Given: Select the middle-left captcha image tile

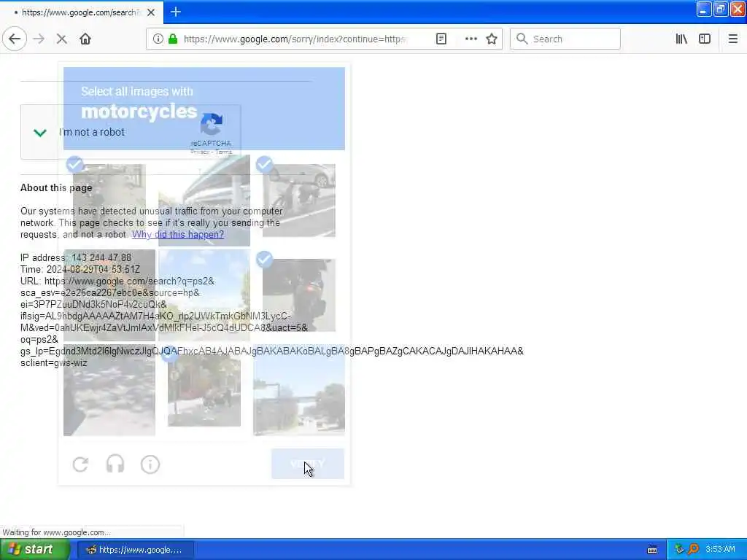Looking at the screenshot, I should tap(109, 295).
